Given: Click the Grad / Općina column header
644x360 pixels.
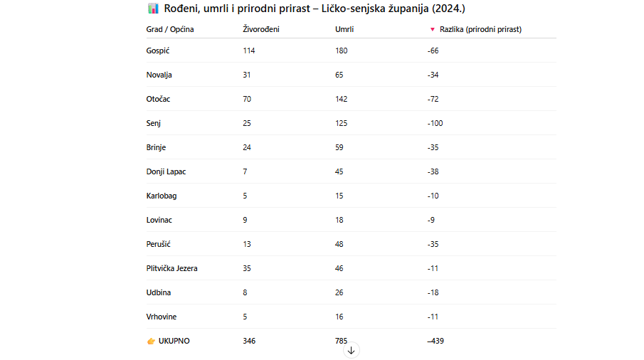Looking at the screenshot, I should [x=170, y=30].
